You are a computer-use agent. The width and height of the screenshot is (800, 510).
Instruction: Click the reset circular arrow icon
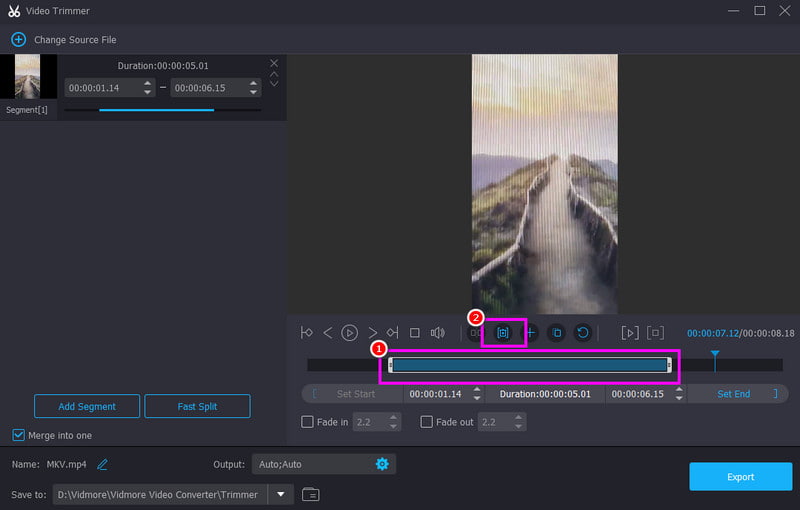(x=583, y=333)
